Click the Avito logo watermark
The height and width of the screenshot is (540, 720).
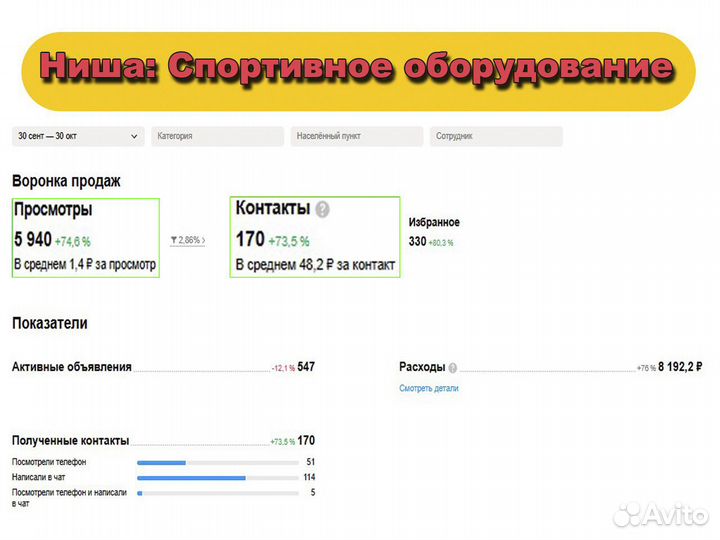659,513
